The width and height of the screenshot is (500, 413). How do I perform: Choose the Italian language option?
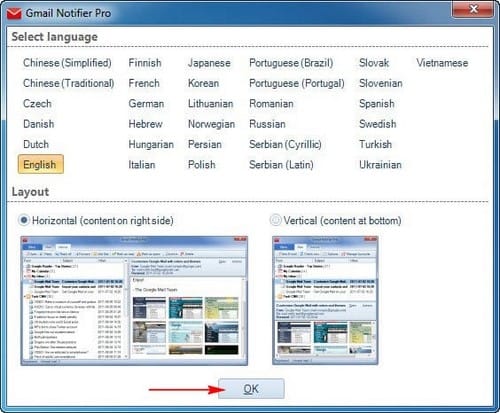(142, 165)
